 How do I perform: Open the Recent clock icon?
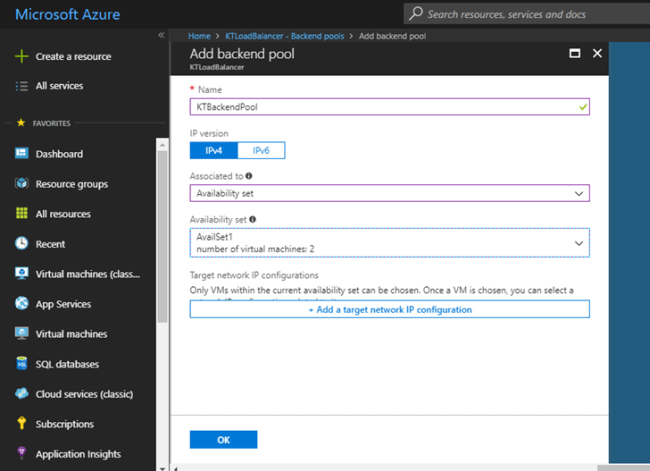tap(21, 244)
